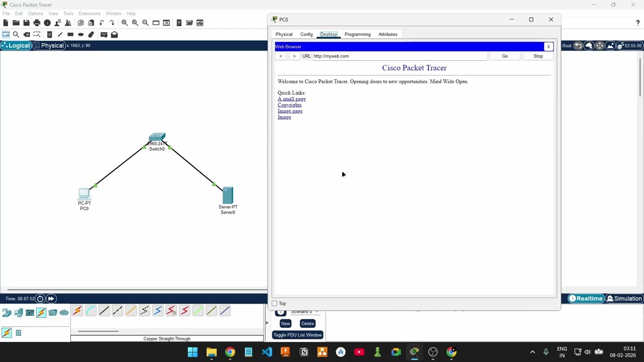
Task: Zoom out of the workspace
Action: click(145, 23)
